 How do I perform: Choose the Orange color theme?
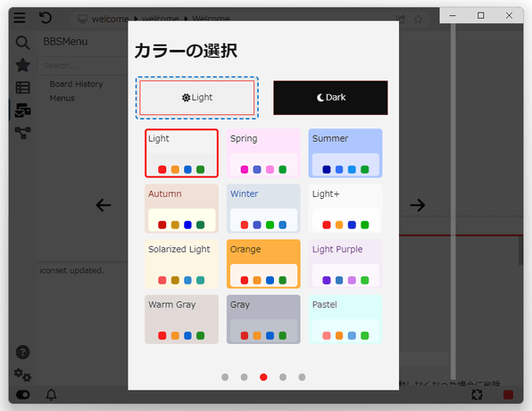(x=263, y=264)
